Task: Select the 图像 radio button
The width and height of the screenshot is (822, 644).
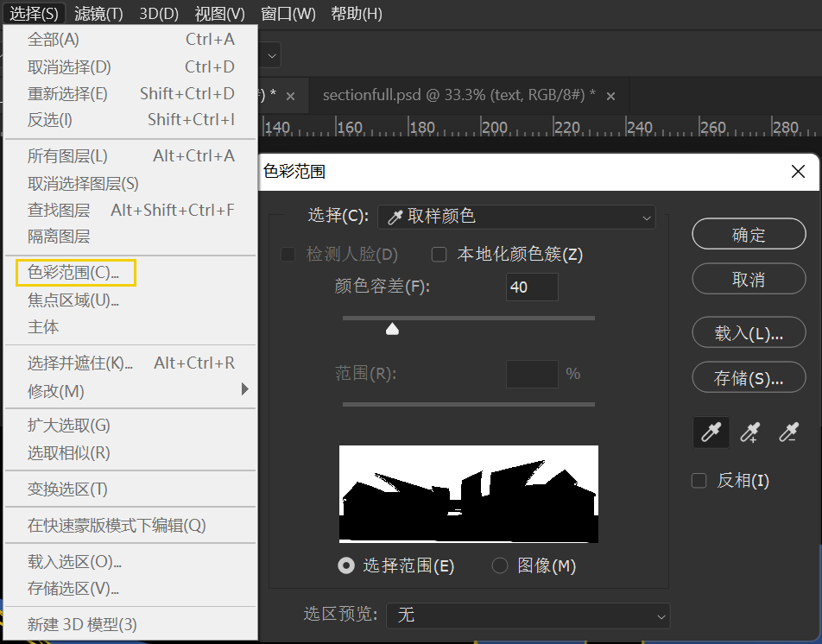Action: click(x=500, y=565)
